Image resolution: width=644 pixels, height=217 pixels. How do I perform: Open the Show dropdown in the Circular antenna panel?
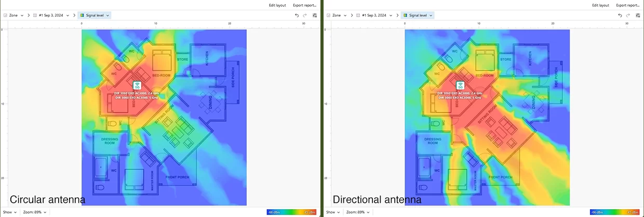pyautogui.click(x=10, y=212)
